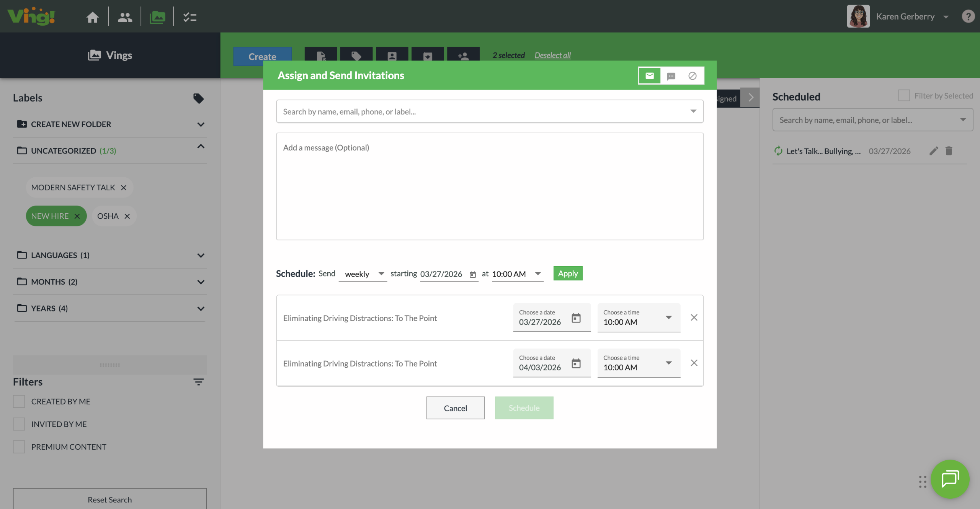Expand the Languages folder
Image resolution: width=980 pixels, height=509 pixels.
click(x=201, y=255)
